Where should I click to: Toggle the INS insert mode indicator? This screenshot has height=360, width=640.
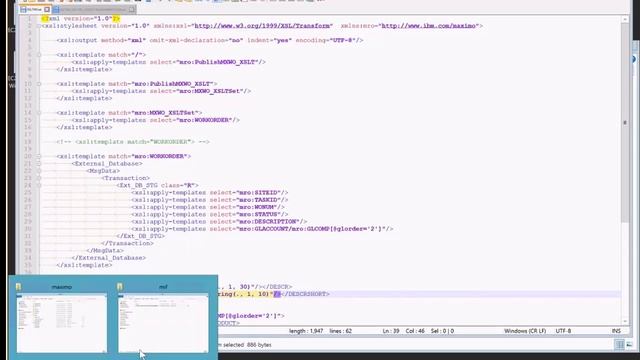tap(616, 331)
